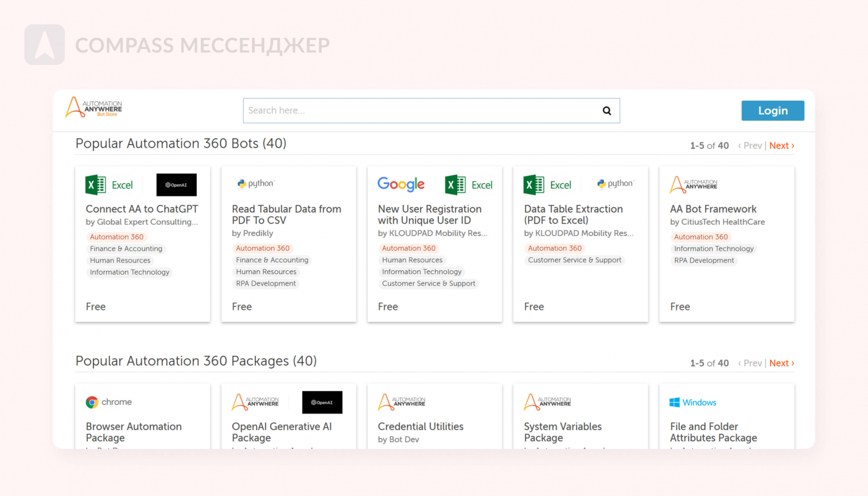Click the Login button
Image resolution: width=868 pixels, height=496 pixels.
click(x=773, y=111)
